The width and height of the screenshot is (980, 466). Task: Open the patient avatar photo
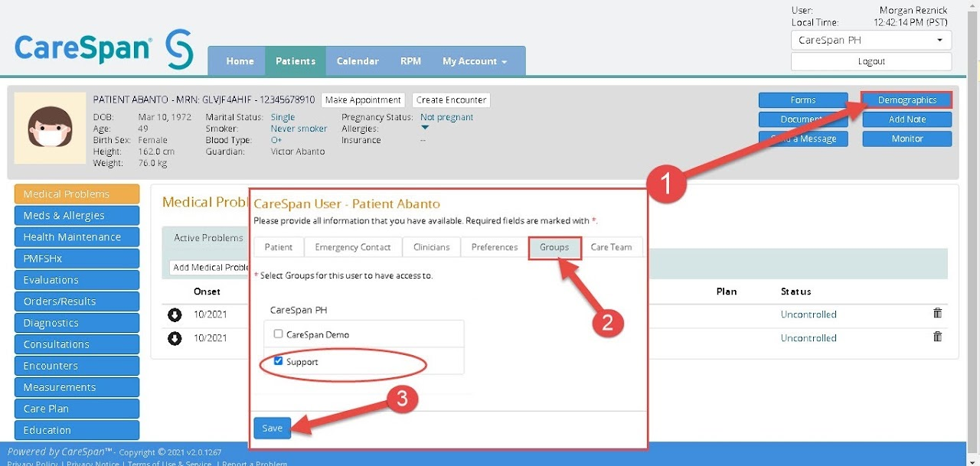(51, 129)
